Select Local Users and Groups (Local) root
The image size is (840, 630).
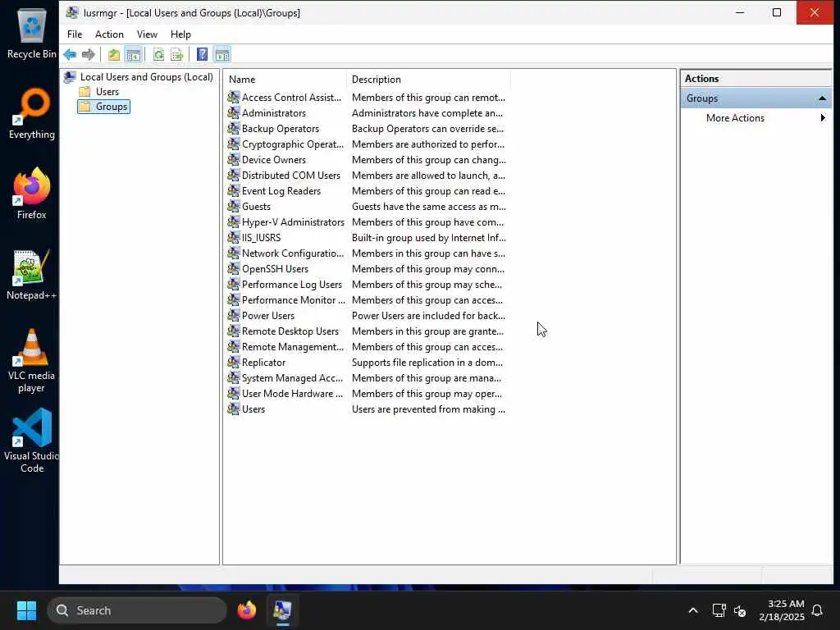(146, 77)
